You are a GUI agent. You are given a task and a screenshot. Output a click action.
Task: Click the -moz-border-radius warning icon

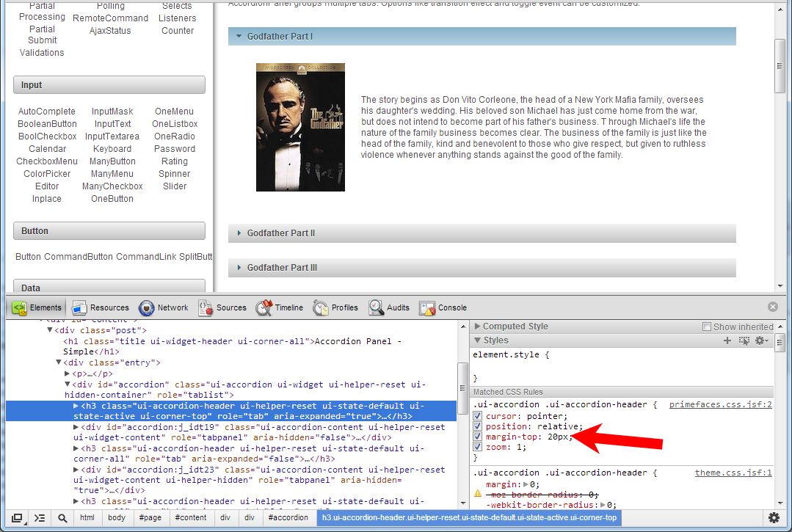477,494
